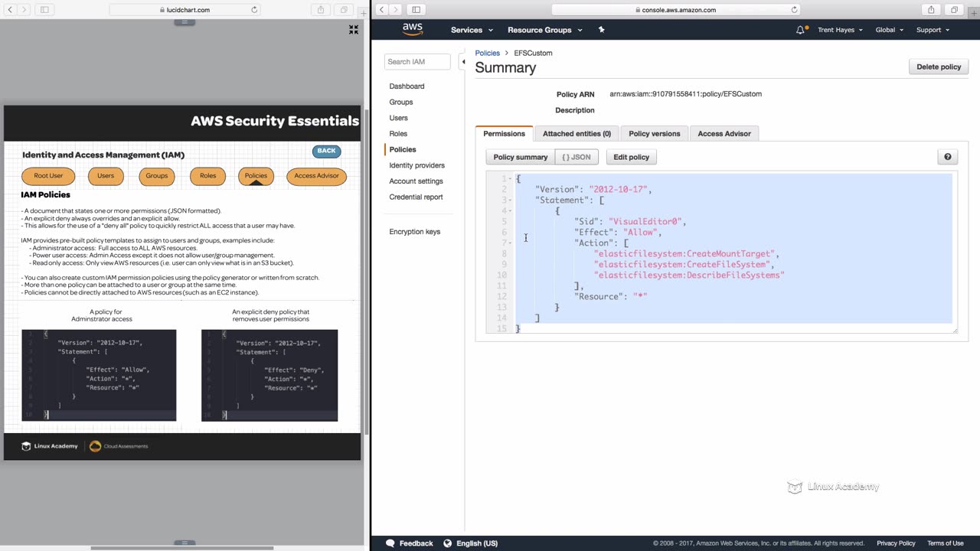Click the AWS logo in the console header

[x=413, y=29]
